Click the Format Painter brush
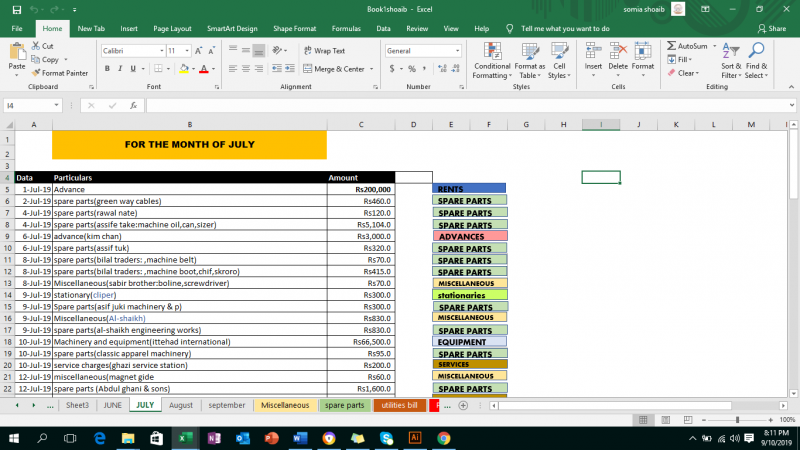Viewport: 800px width, 450px height. pyautogui.click(x=37, y=73)
